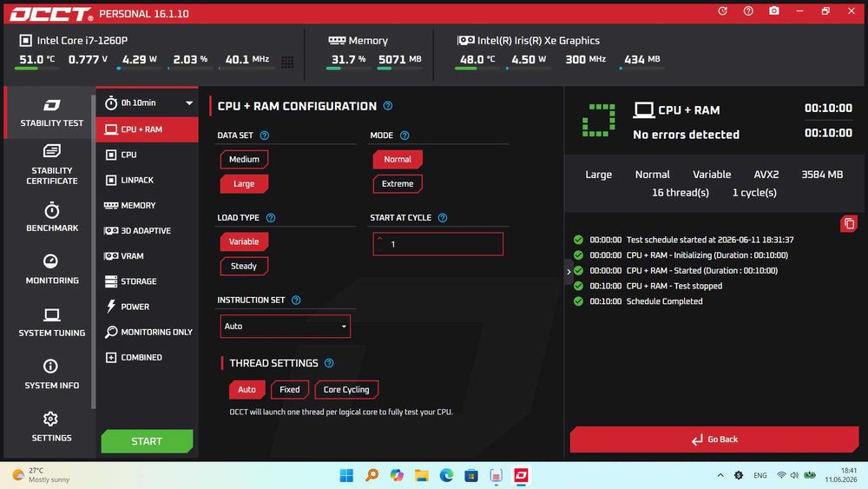The image size is (868, 489).
Task: Select the Power test
Action: [148, 307]
